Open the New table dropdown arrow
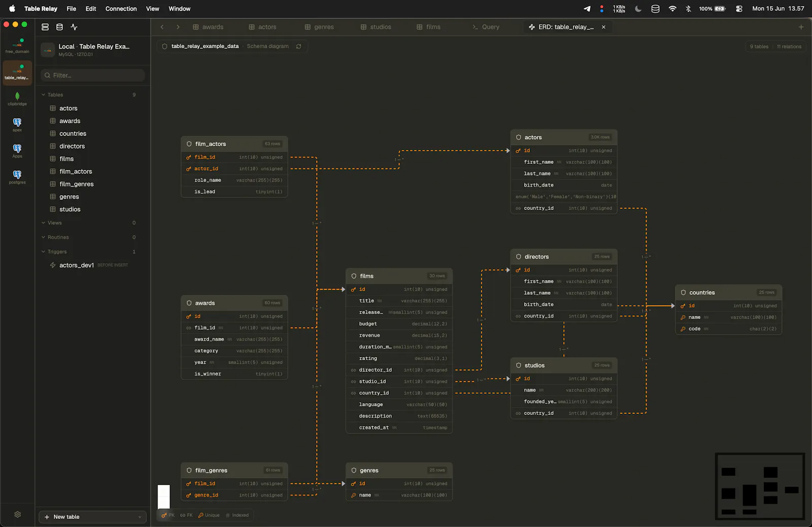Screen dimensions: 812x527 (x=140, y=517)
